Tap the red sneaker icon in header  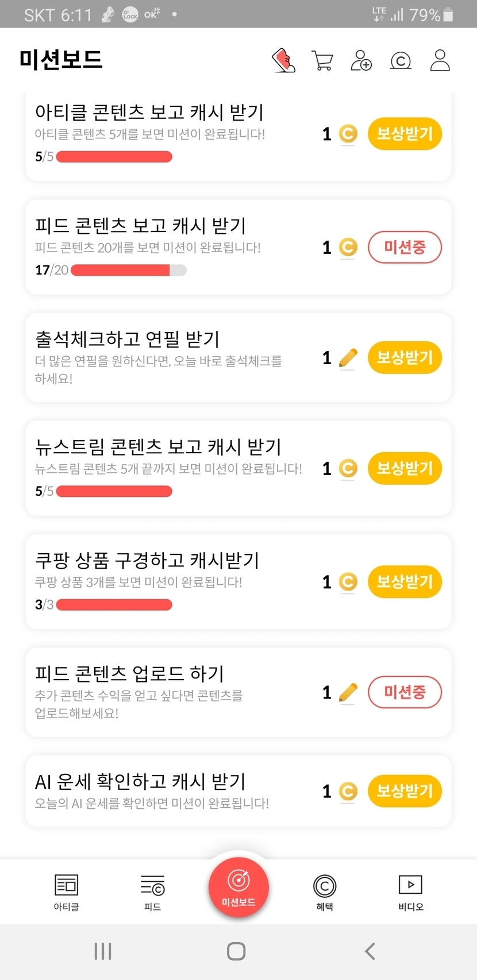coord(283,60)
